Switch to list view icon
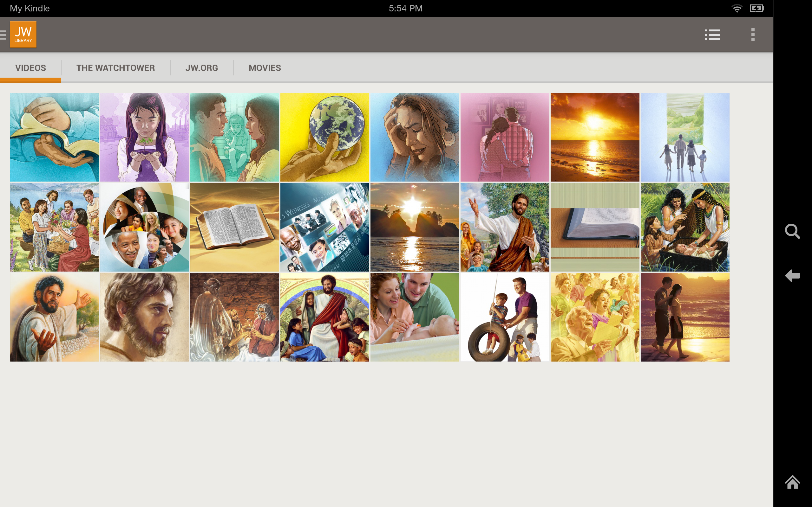 [712, 35]
